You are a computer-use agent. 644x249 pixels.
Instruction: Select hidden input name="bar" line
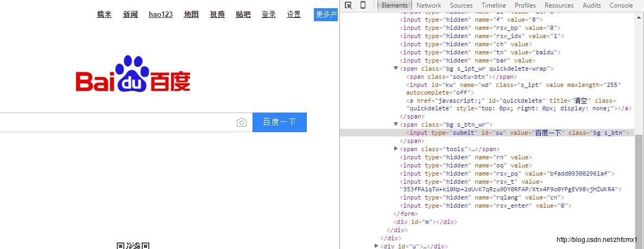coord(468,60)
